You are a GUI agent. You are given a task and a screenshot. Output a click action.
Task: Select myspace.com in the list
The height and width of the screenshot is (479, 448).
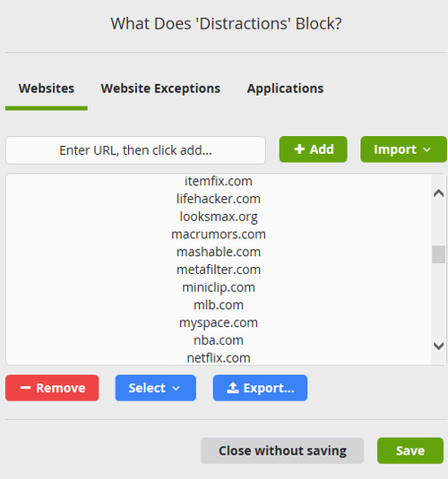[219, 323]
